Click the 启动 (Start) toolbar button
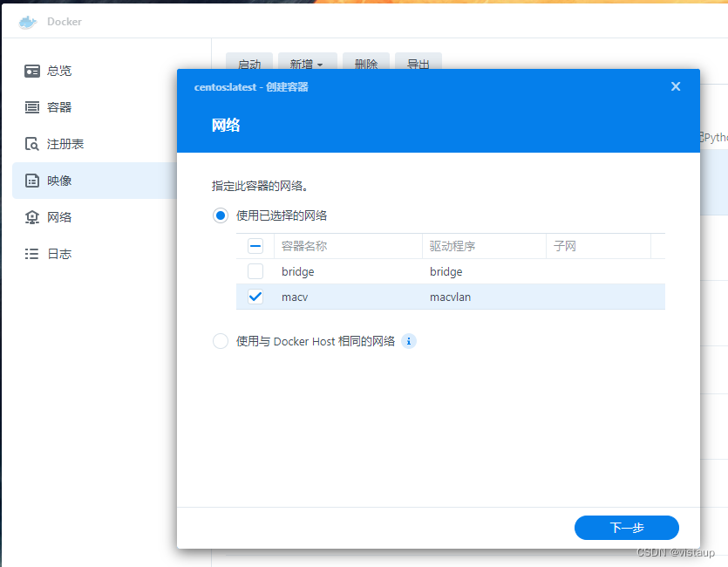Viewport: 728px width, 567px height. pyautogui.click(x=249, y=64)
